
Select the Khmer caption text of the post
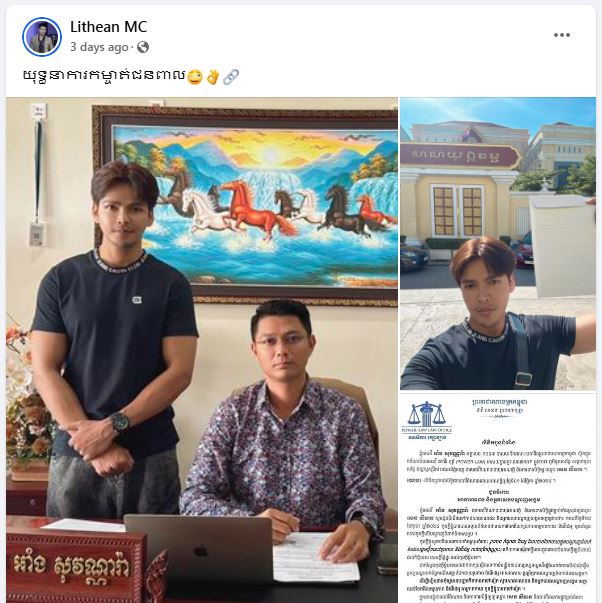click(x=104, y=76)
